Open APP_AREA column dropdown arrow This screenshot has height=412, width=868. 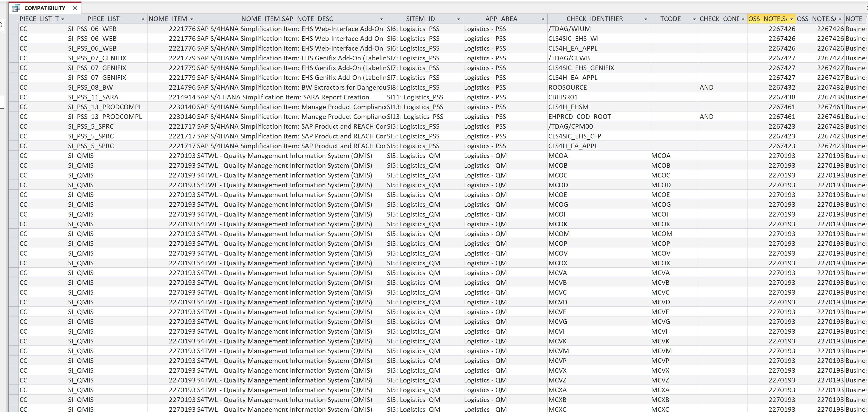(x=542, y=19)
